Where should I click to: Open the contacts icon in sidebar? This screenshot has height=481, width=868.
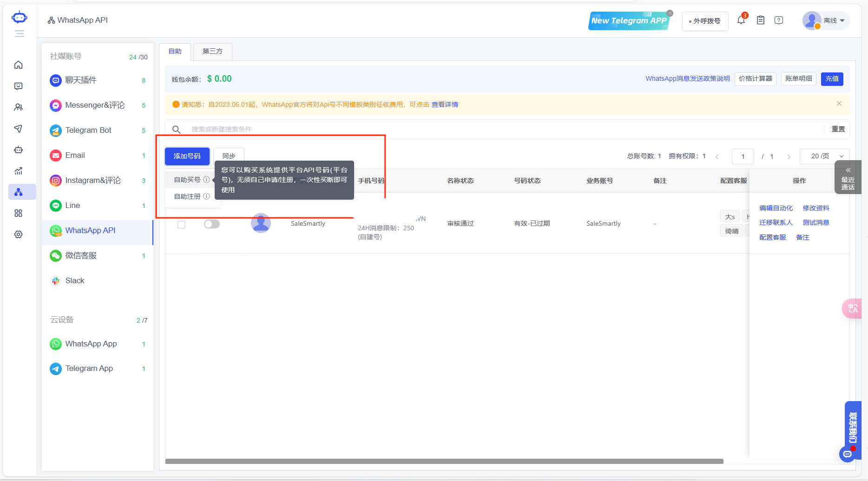pyautogui.click(x=19, y=107)
